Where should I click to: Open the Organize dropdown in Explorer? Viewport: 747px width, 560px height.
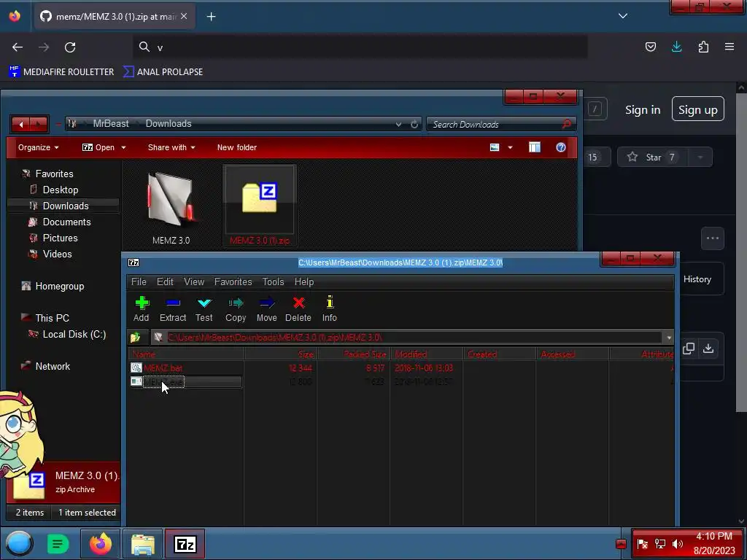tap(38, 147)
